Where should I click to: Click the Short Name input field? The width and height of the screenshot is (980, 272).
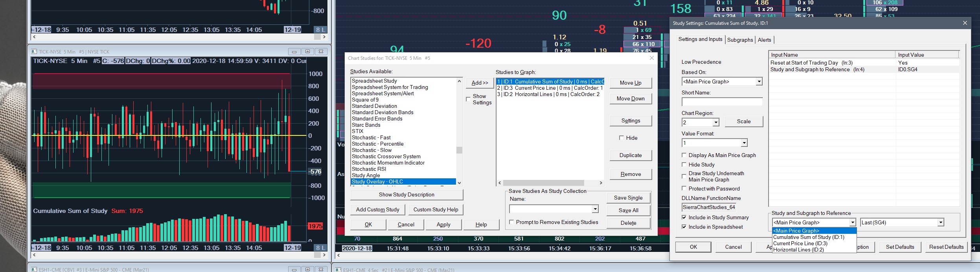(x=722, y=102)
